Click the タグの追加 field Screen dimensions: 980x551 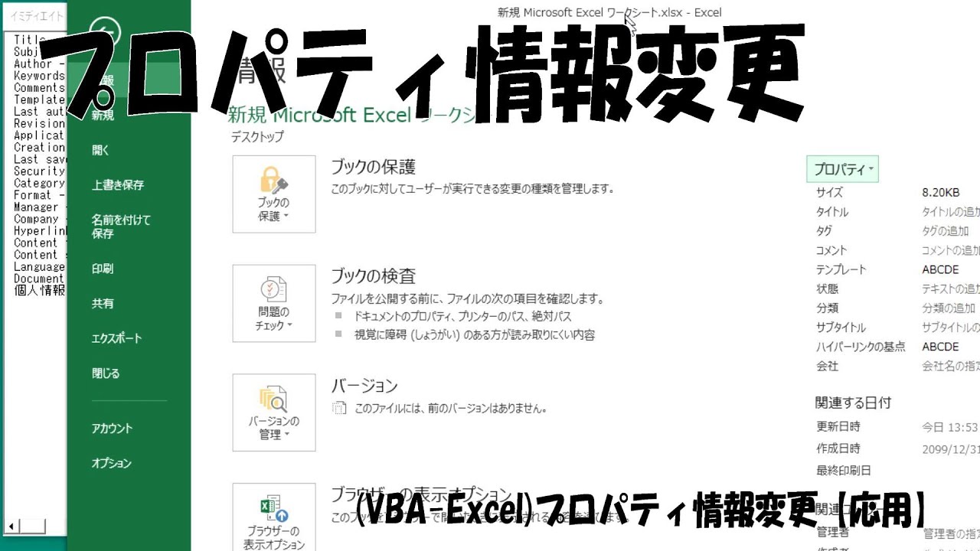coord(946,231)
